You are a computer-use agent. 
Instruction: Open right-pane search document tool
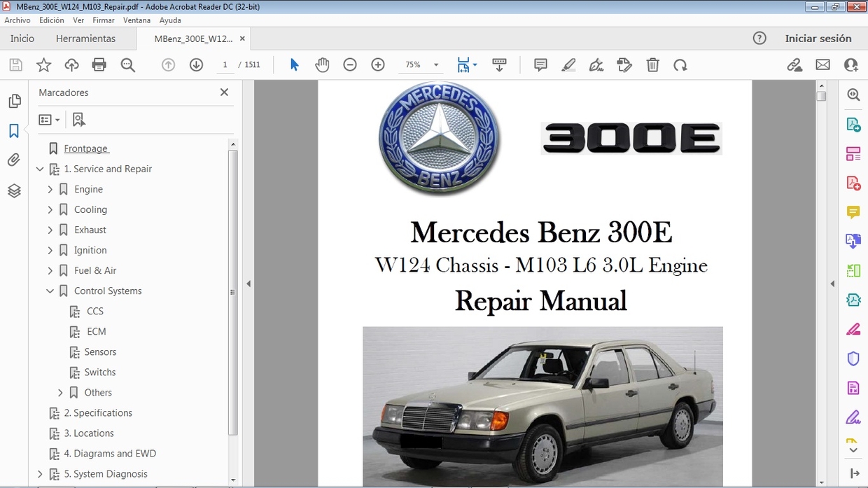(x=853, y=95)
